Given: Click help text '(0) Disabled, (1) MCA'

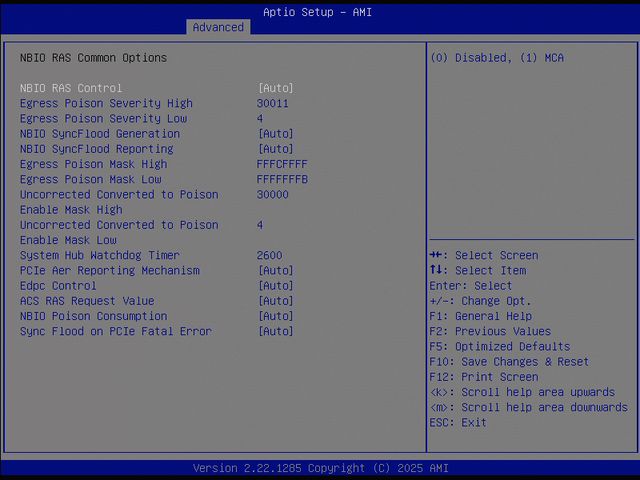Looking at the screenshot, I should (x=497, y=58).
